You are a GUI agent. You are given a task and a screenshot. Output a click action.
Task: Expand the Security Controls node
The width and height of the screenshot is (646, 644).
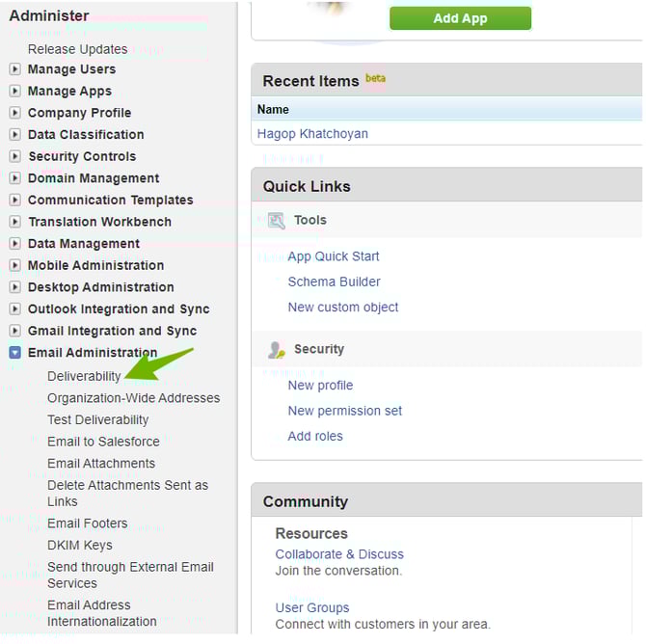[x=14, y=156]
